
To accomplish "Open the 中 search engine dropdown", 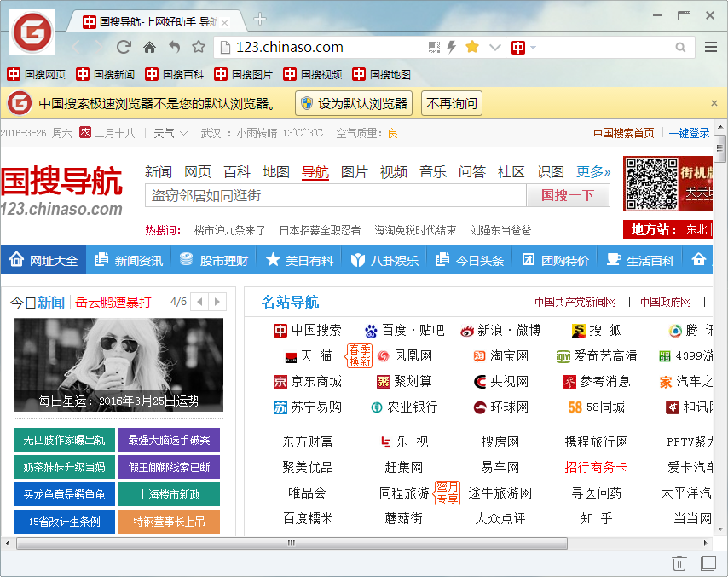I will coord(523,48).
